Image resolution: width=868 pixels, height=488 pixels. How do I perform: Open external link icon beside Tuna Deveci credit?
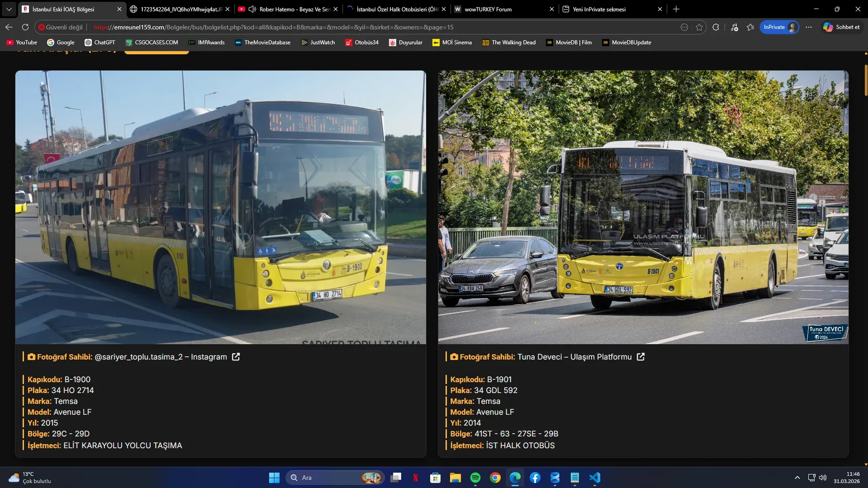641,357
